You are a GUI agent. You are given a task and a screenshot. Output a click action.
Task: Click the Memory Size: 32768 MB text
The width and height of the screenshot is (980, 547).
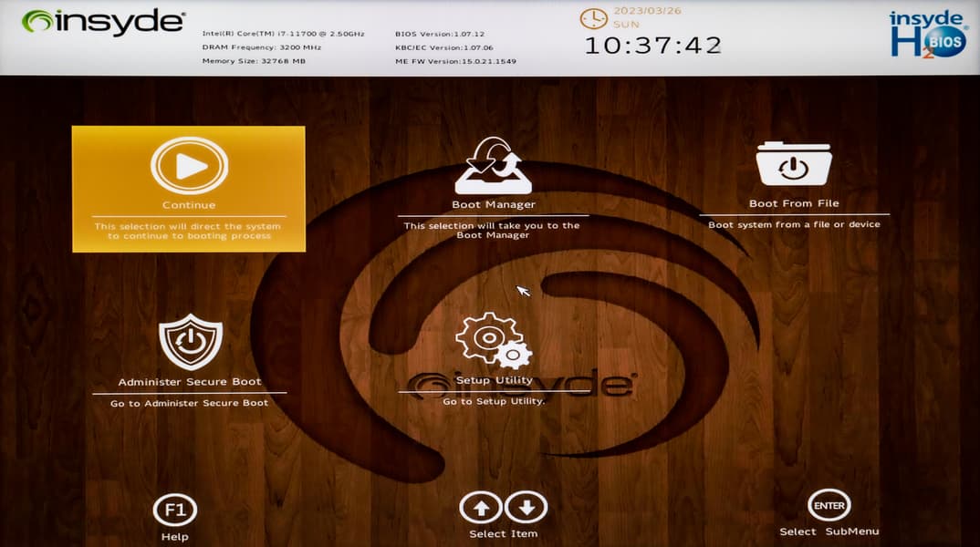254,61
